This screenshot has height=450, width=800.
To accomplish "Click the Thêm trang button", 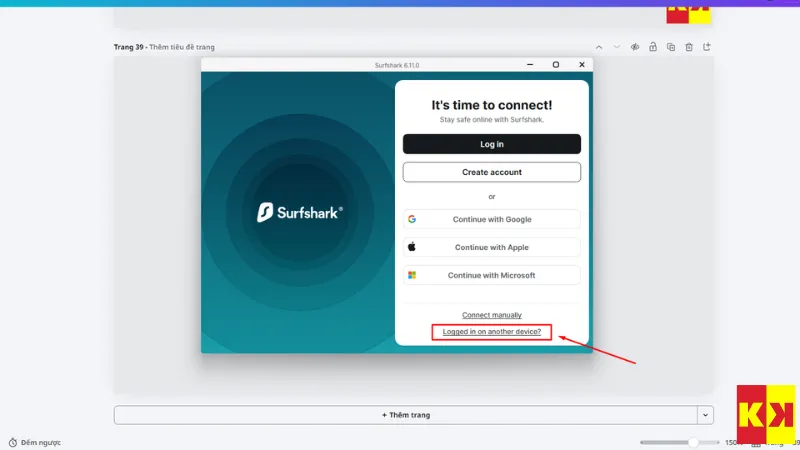I will [406, 415].
